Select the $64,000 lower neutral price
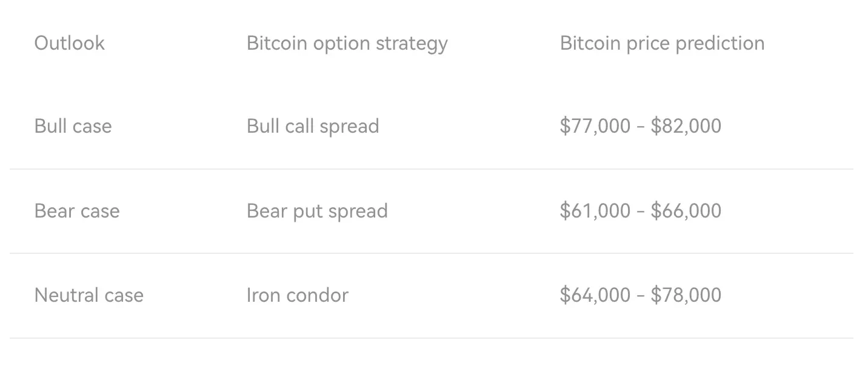 click(x=595, y=295)
